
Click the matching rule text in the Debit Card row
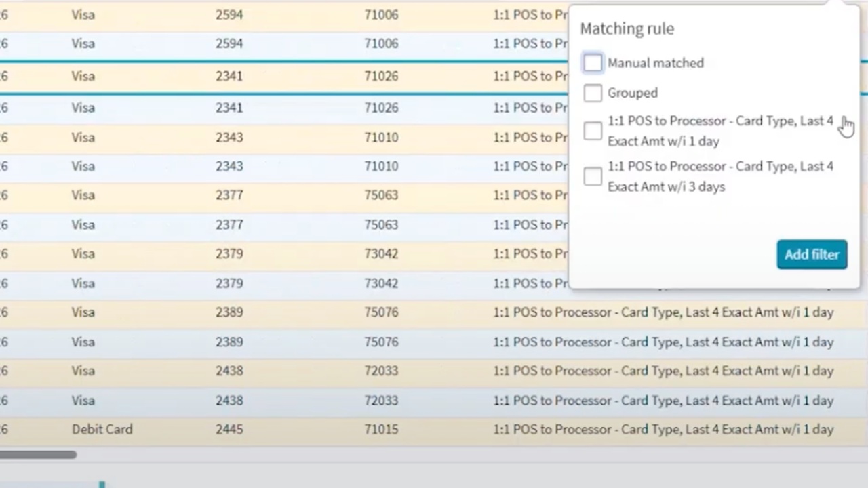pyautogui.click(x=663, y=429)
